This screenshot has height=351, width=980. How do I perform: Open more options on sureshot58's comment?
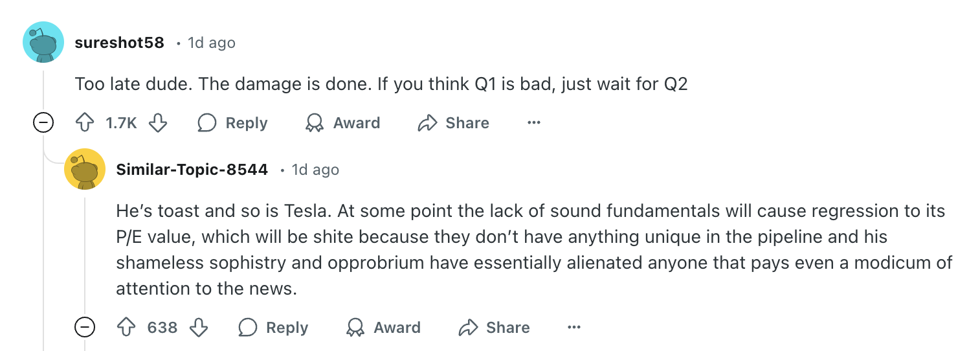tap(533, 123)
